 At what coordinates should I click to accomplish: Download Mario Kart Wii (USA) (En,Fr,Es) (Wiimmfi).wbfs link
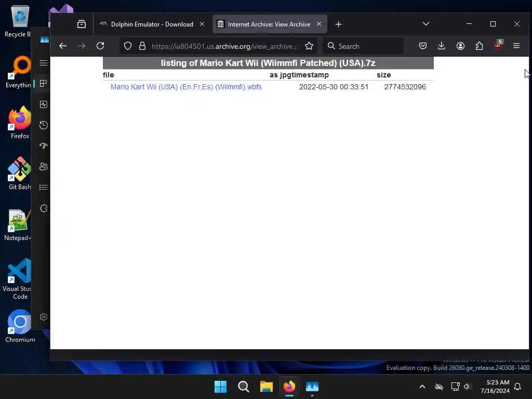(x=186, y=87)
